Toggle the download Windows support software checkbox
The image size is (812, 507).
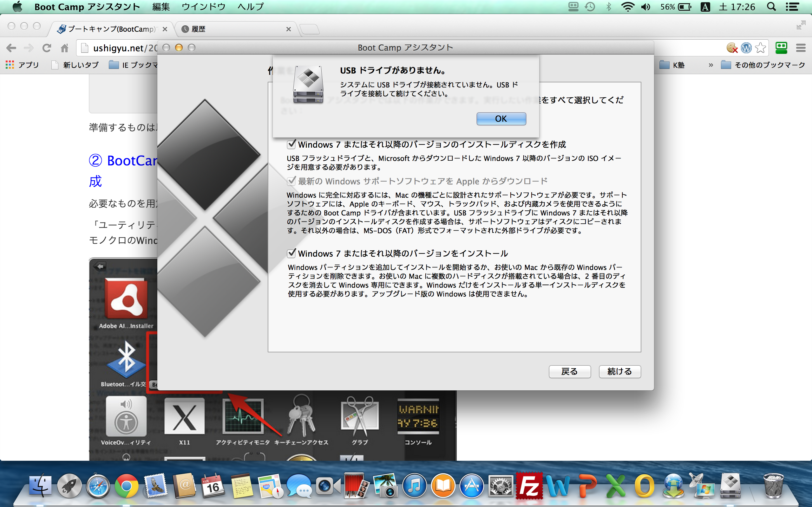coord(291,181)
